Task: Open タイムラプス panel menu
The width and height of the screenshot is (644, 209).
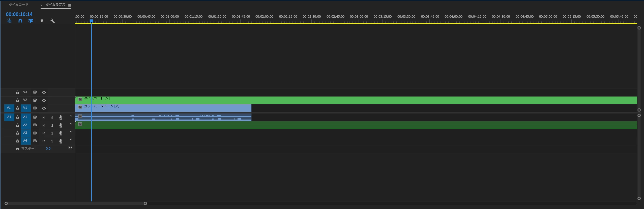Action: tap(70, 5)
